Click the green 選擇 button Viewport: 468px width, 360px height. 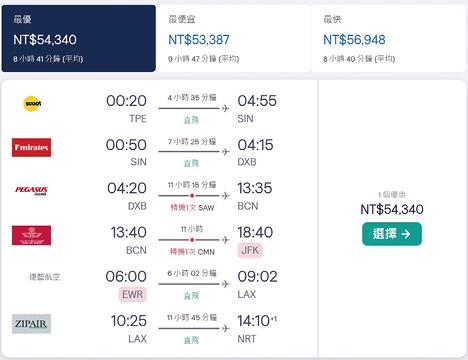pyautogui.click(x=392, y=234)
